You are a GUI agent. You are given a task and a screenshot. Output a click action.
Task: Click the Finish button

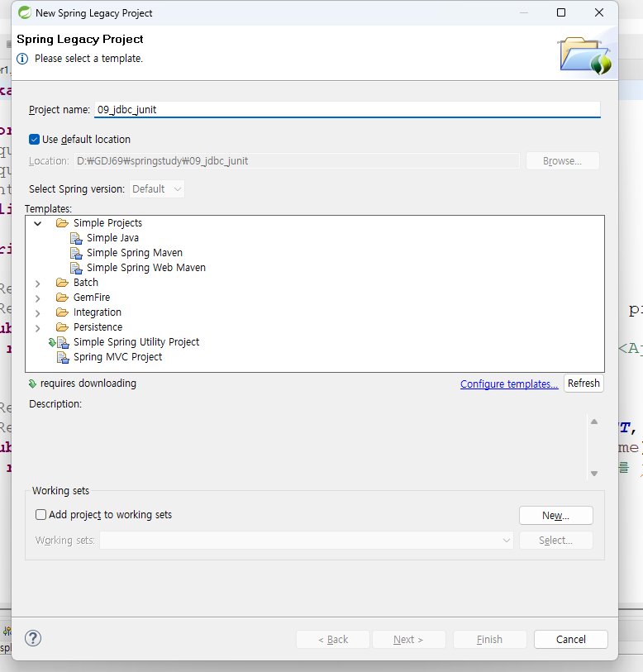(x=490, y=640)
